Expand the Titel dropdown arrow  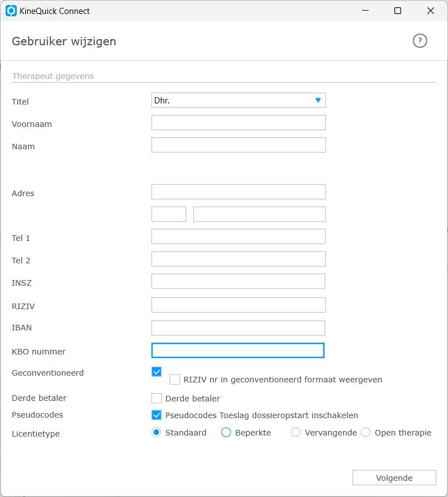pyautogui.click(x=318, y=101)
